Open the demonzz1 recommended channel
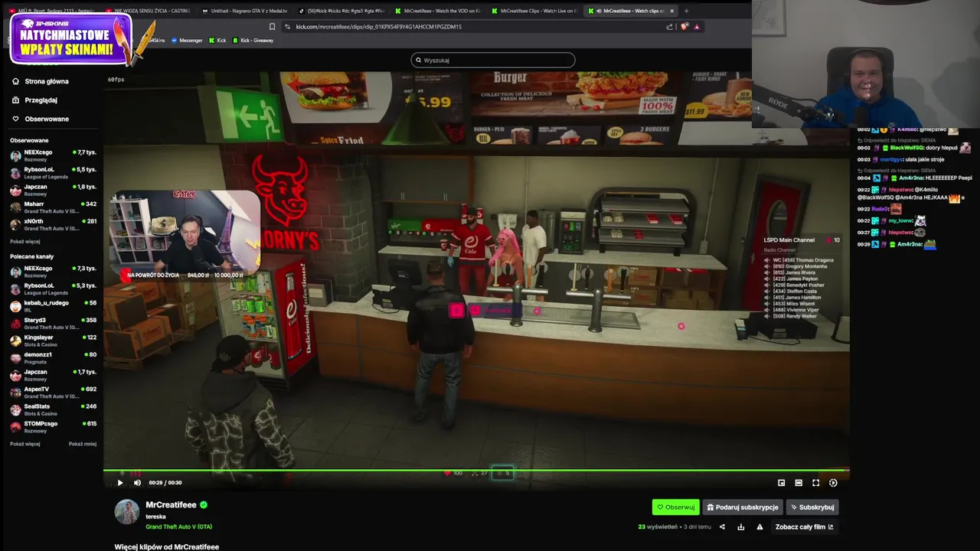This screenshot has width=980, height=551. [53, 357]
